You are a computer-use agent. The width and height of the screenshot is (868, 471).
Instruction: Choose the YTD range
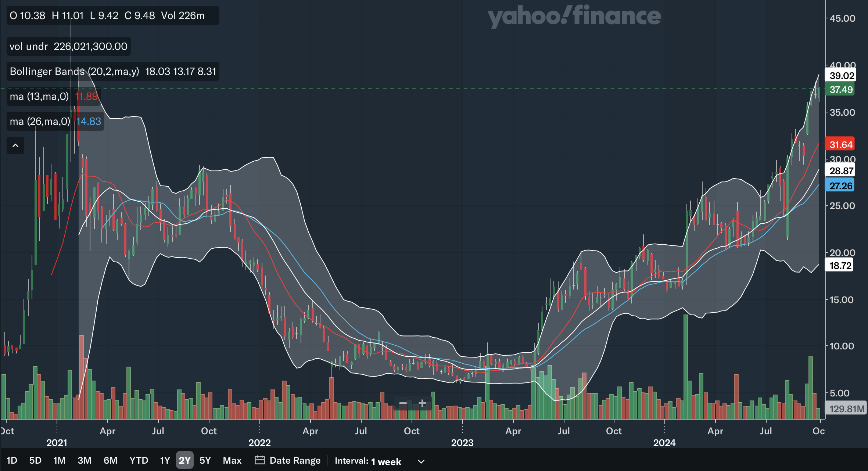(139, 460)
